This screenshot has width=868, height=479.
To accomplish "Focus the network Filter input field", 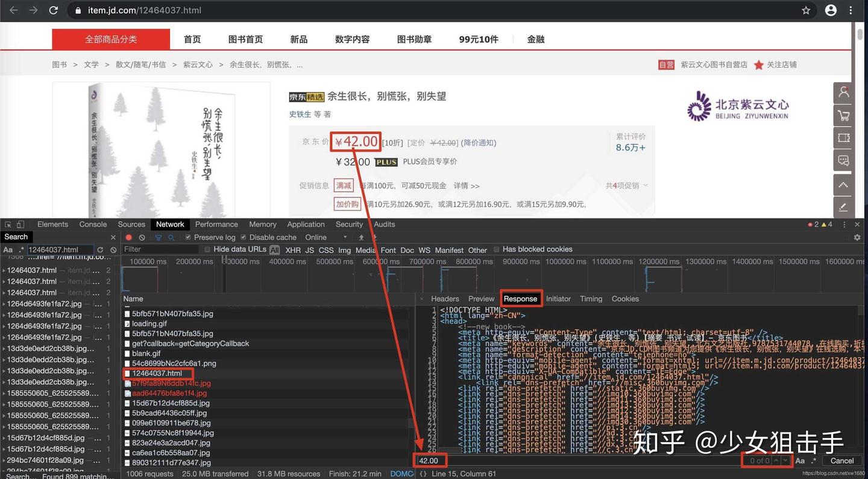I will (x=160, y=249).
